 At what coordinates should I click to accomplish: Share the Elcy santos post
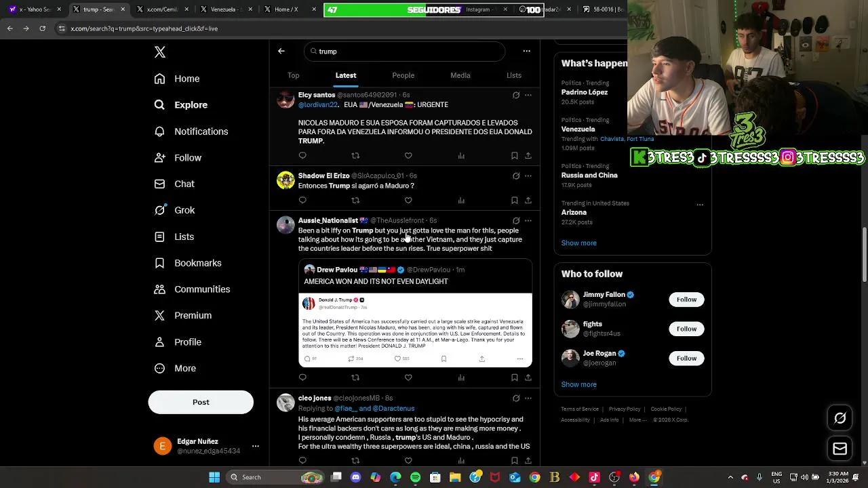(528, 156)
